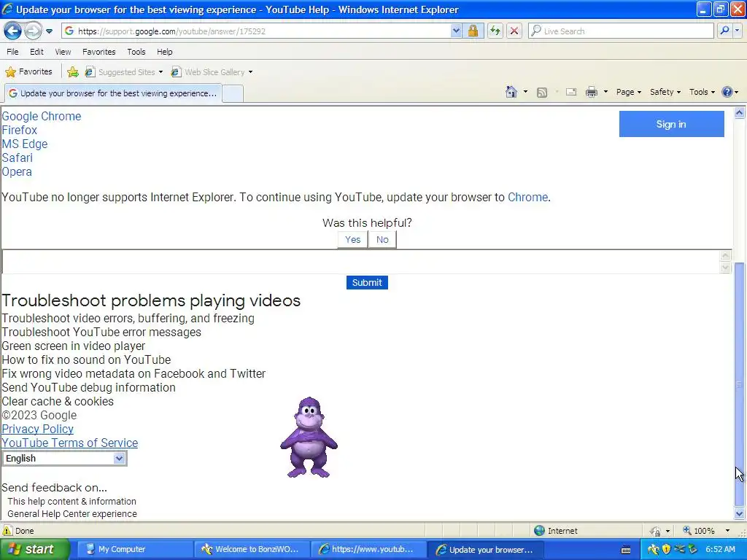Switch to https://www.youtub... taskbar button
Viewport: 747px width, 560px height.
coord(368,549)
